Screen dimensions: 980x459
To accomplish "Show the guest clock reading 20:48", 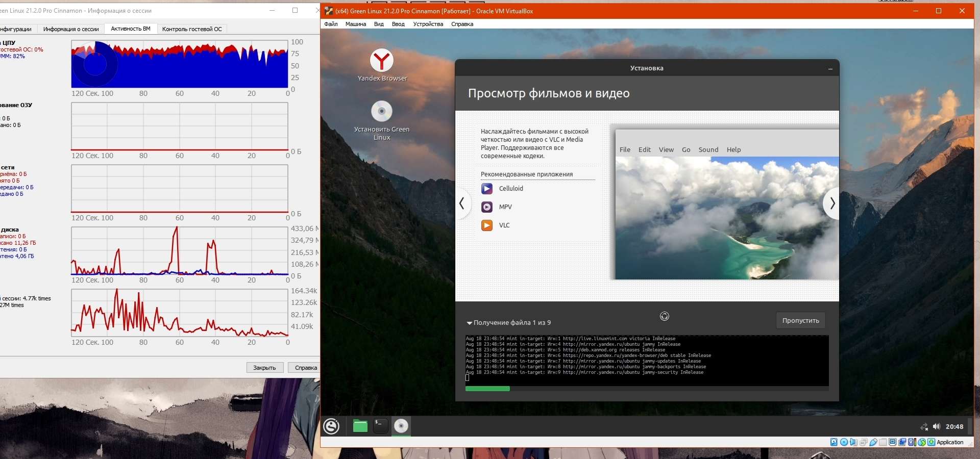I will point(954,427).
